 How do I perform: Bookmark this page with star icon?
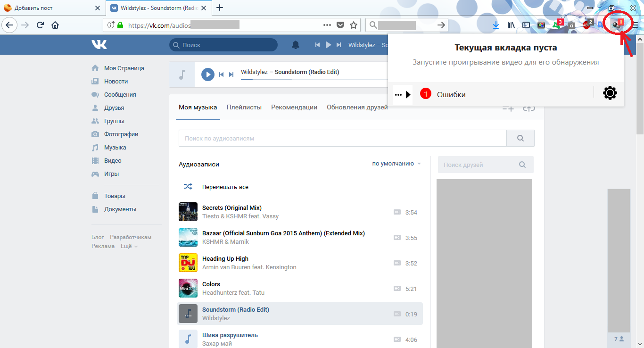point(354,25)
